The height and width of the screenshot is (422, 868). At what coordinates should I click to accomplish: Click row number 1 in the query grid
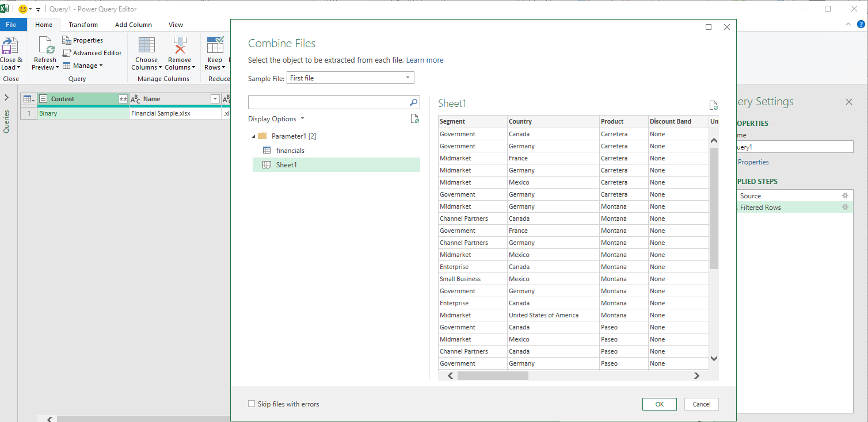[x=29, y=114]
